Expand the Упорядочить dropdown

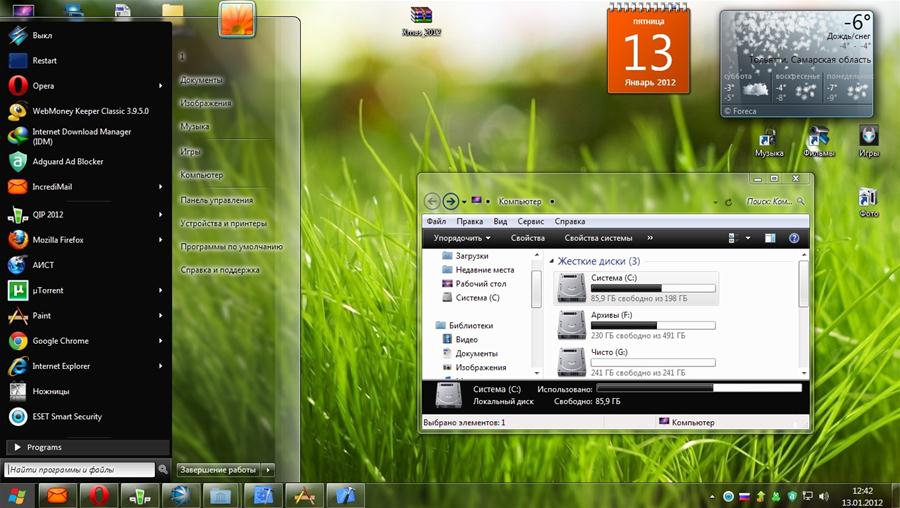(x=462, y=238)
